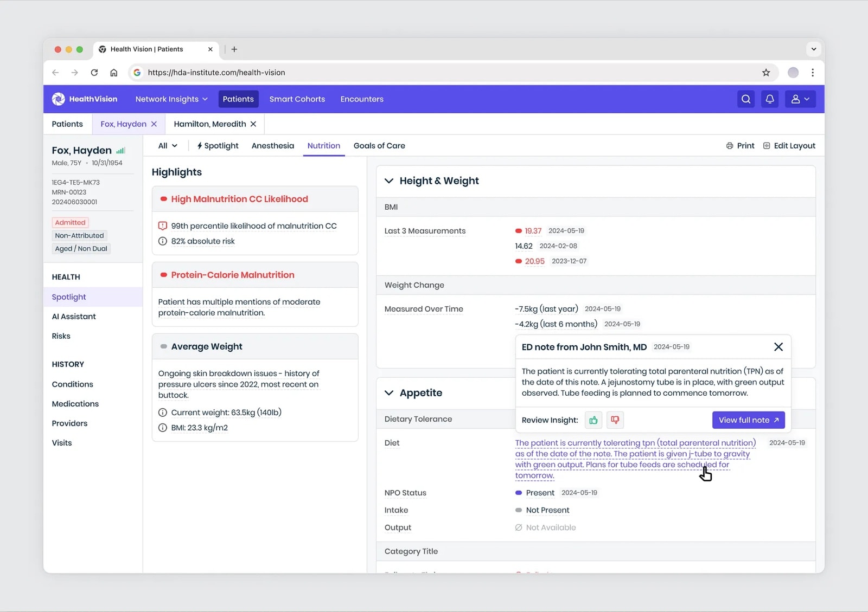Click the signal bars icon beside Fox, Hayden
The image size is (868, 612).
click(120, 151)
